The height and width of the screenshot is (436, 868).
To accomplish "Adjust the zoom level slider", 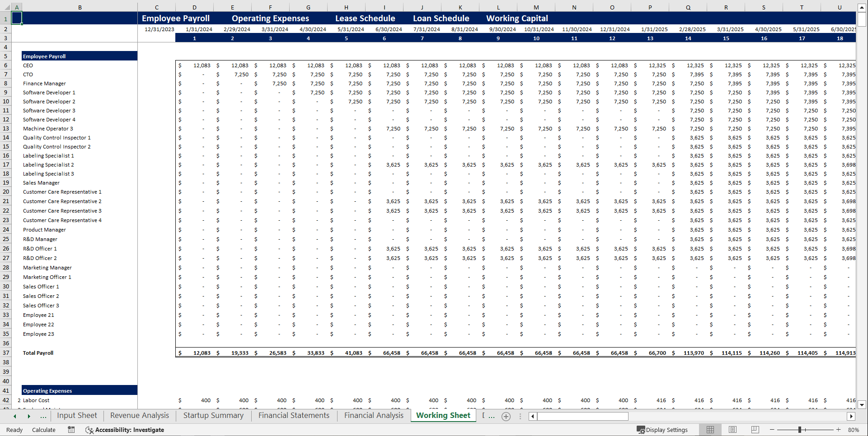I will (800, 430).
